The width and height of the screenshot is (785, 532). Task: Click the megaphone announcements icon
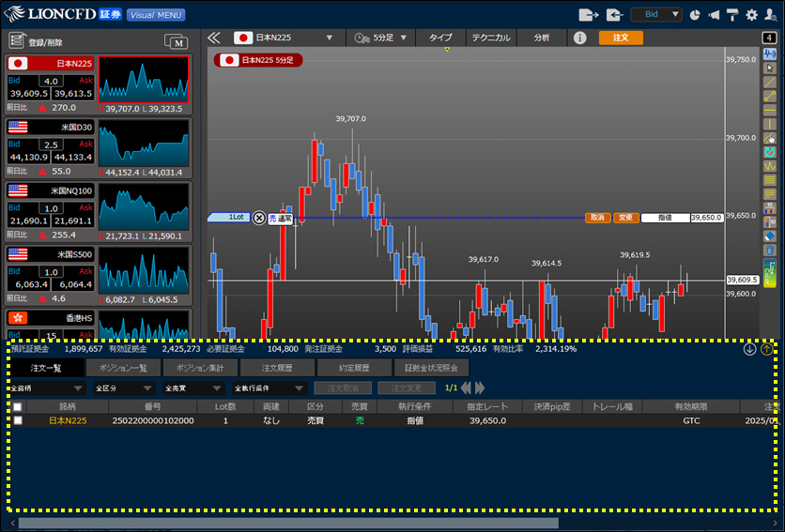coord(714,15)
